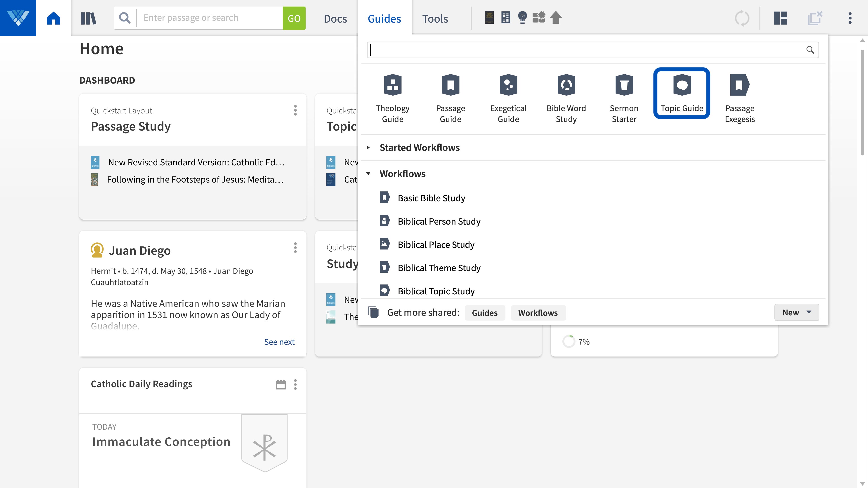868x488 pixels.
Task: Start the Biblical Topic Study workflow
Action: (x=427, y=291)
